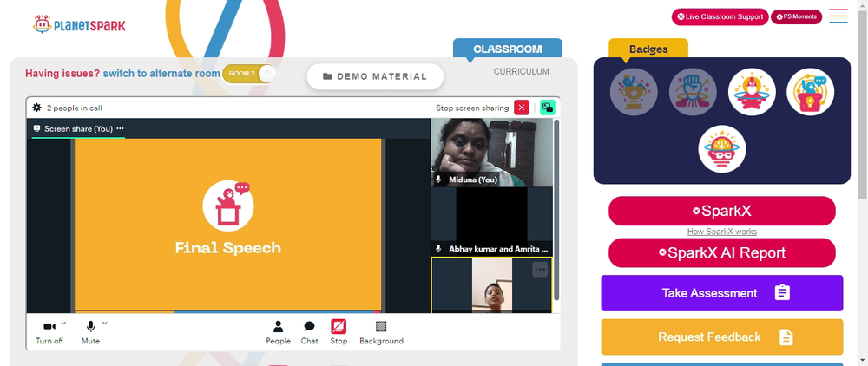Viewport: 868px width, 366px height.
Task: Open the hamburger menu with three colored lines
Action: 838,16
